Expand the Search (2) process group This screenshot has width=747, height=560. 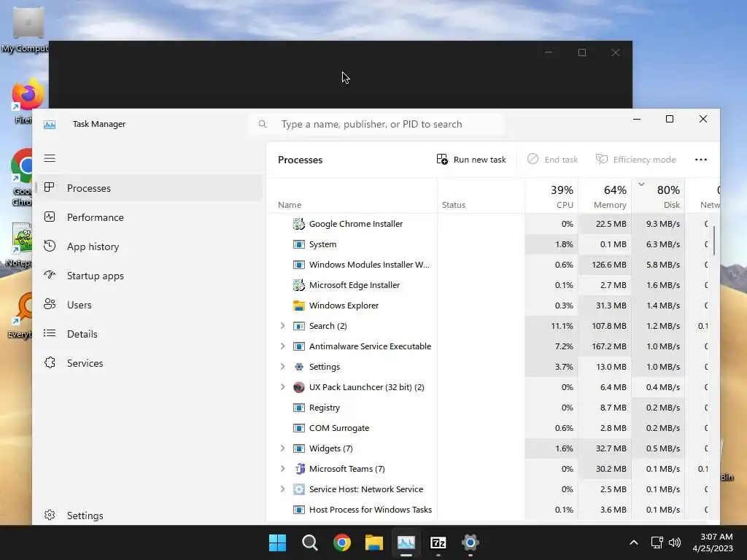point(282,326)
